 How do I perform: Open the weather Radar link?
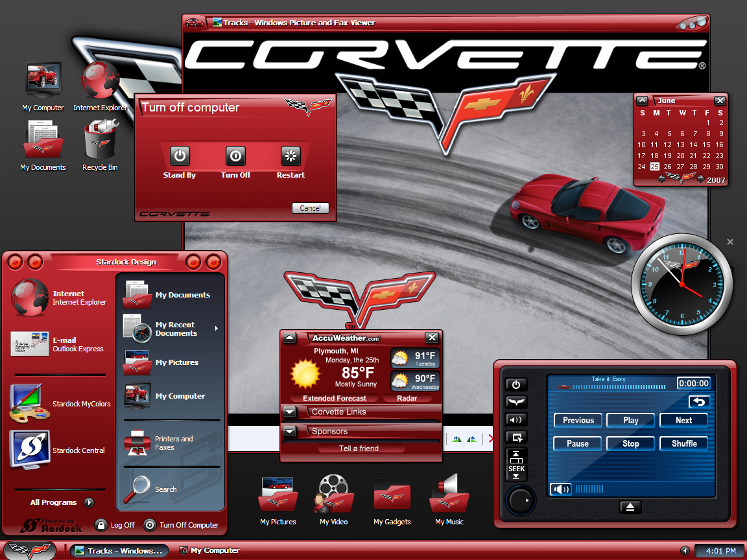[x=407, y=398]
